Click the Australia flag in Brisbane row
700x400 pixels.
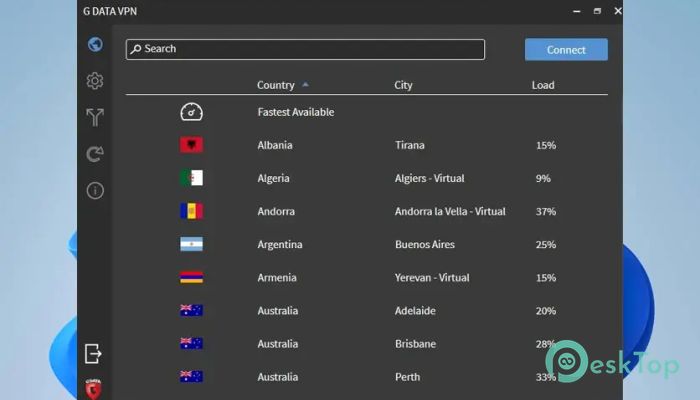tap(192, 343)
